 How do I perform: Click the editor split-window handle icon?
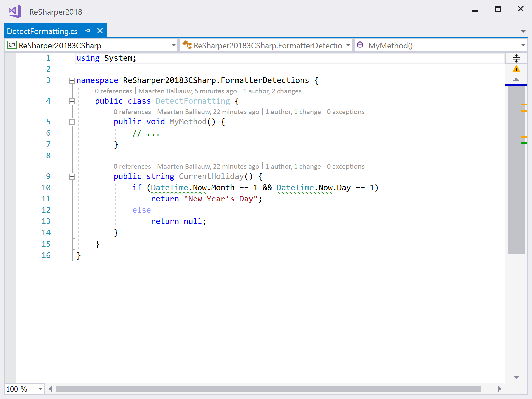pyautogui.click(x=516, y=58)
